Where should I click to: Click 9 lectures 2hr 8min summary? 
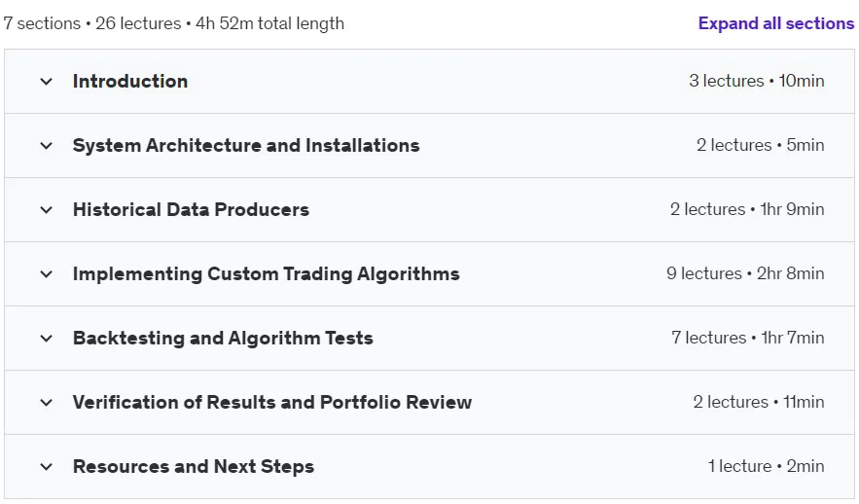tap(745, 273)
